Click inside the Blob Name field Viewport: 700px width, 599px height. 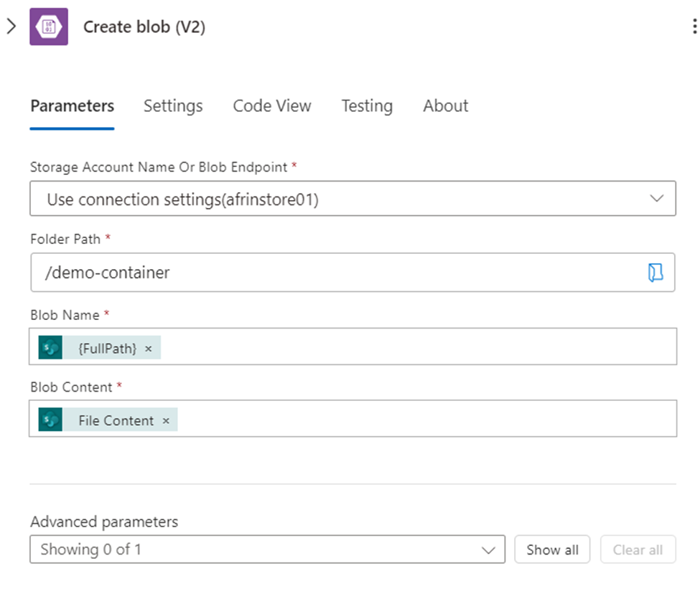[x=359, y=347]
